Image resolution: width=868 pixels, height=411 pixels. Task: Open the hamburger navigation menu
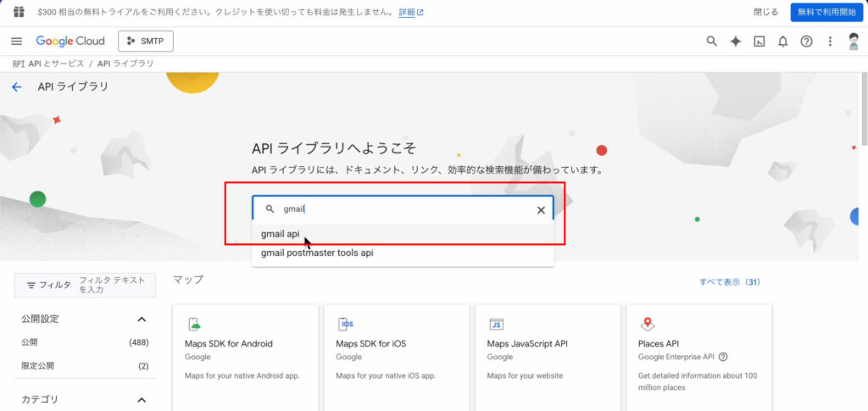pos(17,42)
